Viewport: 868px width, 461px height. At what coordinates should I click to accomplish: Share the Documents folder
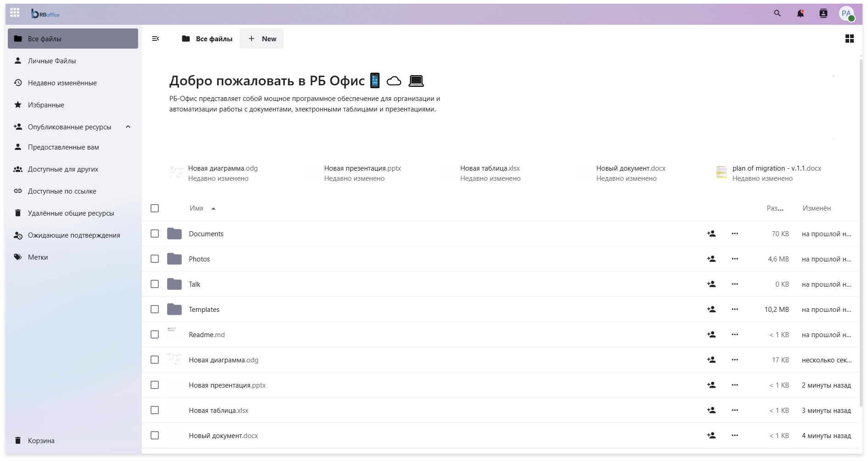click(x=711, y=234)
